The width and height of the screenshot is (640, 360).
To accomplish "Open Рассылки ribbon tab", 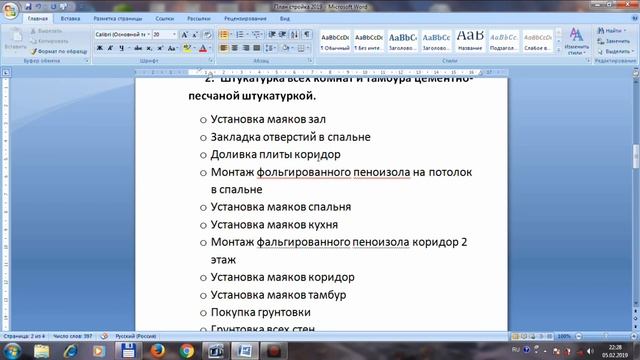I will [x=199, y=18].
